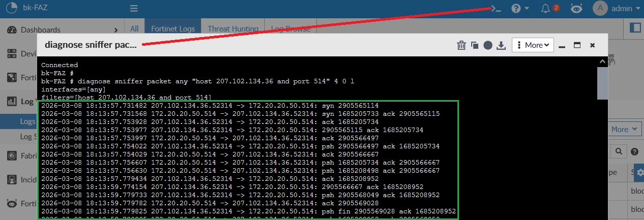
Task: Click the search magnifier in log view
Action: (619, 151)
